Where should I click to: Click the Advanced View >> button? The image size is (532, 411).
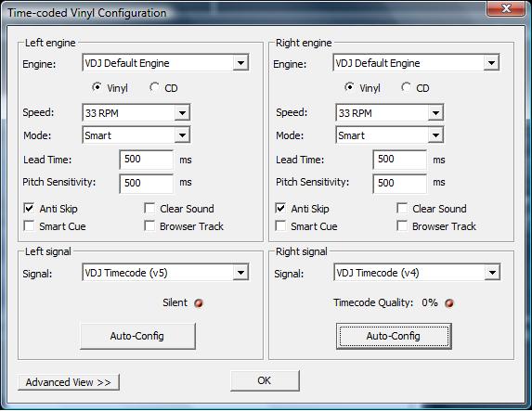pos(69,382)
